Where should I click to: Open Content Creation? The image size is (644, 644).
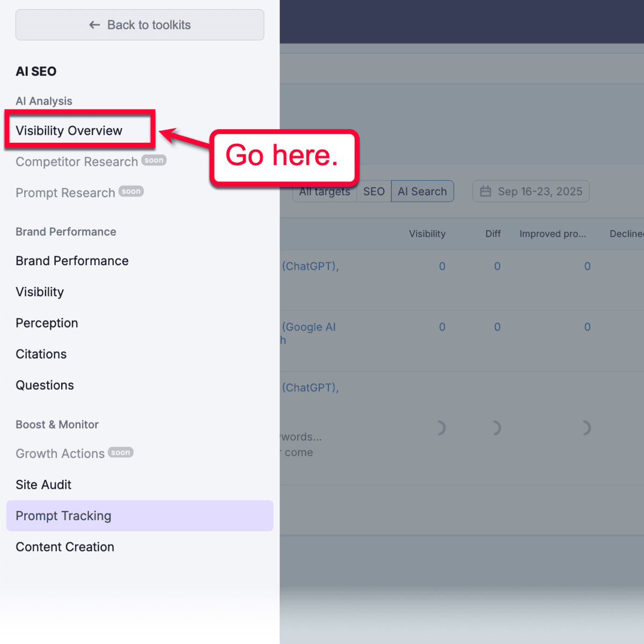(x=65, y=547)
